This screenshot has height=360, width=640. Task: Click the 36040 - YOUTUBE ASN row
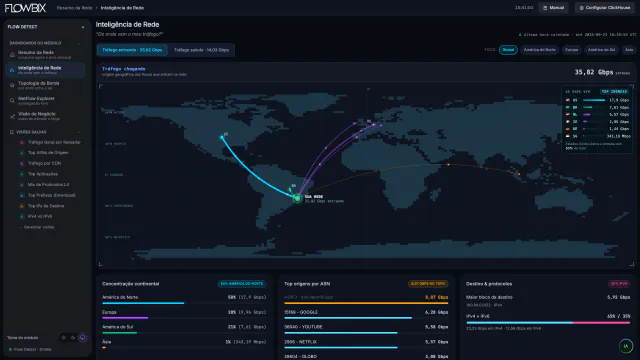tap(366, 329)
